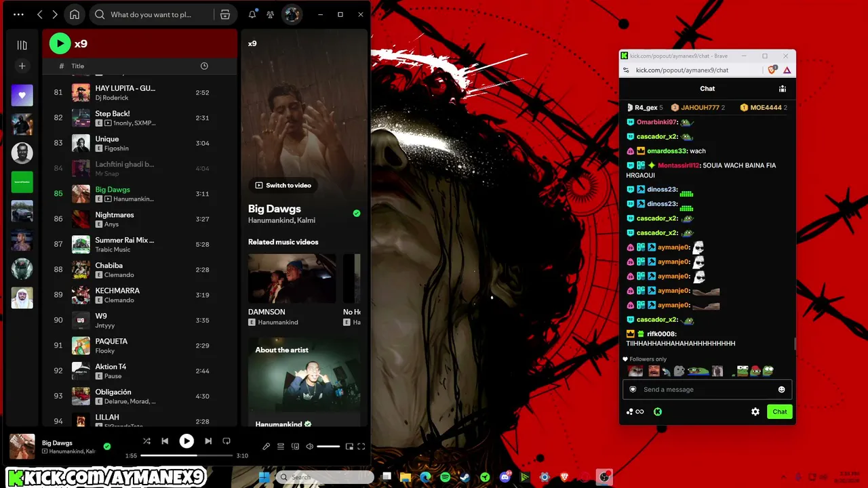Click the duration clock column header
The width and height of the screenshot is (868, 488).
pos(204,66)
